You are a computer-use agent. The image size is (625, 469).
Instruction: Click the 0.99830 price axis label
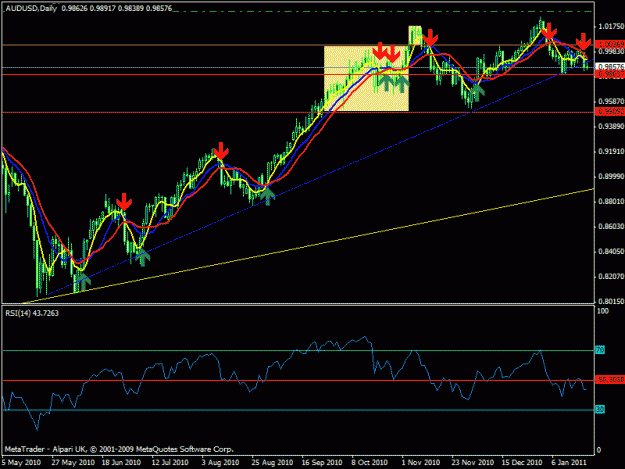pyautogui.click(x=611, y=51)
